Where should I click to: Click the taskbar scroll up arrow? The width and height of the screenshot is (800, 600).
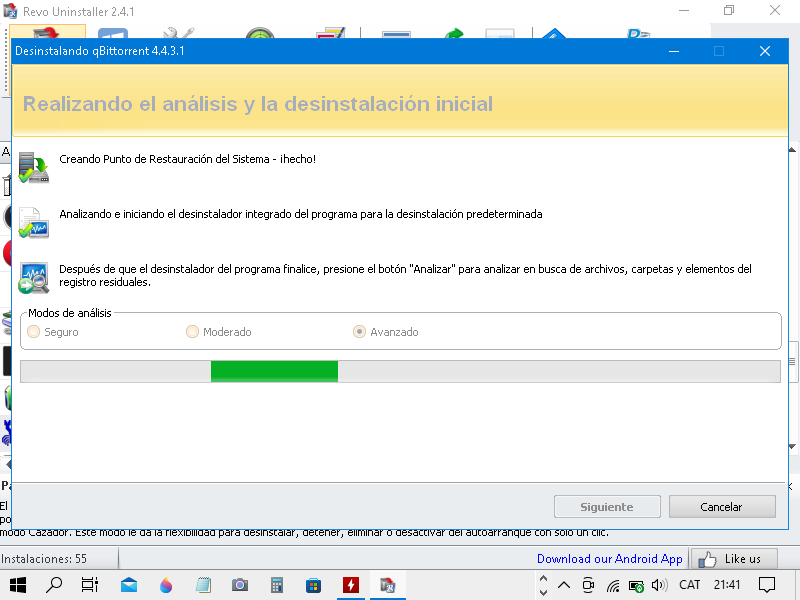(543, 579)
